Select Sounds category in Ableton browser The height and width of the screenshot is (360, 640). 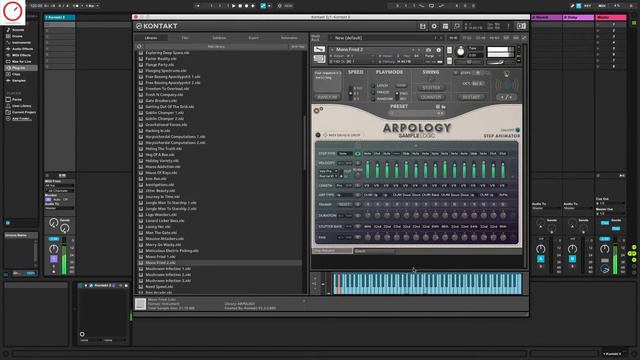(18, 30)
